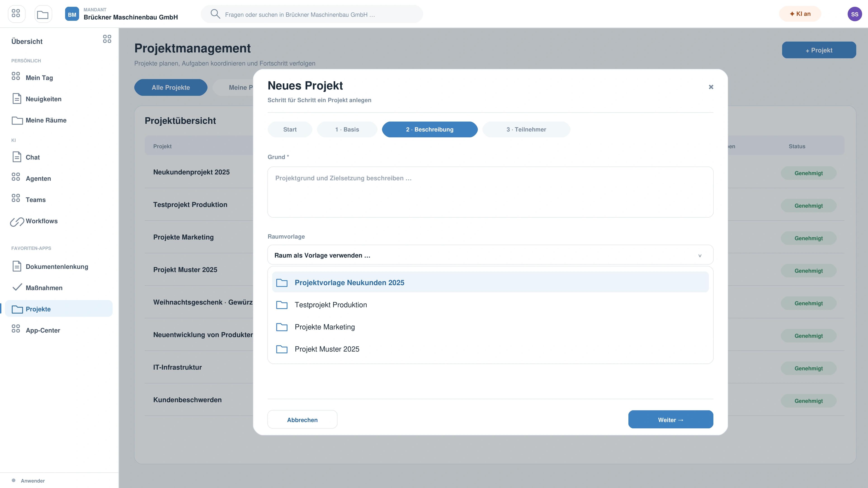Click the BM mandant badge

(x=72, y=14)
